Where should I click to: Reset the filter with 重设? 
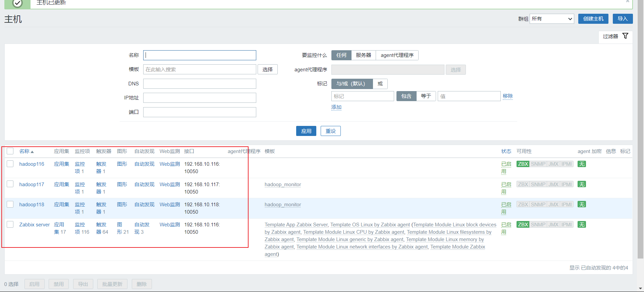click(x=330, y=131)
